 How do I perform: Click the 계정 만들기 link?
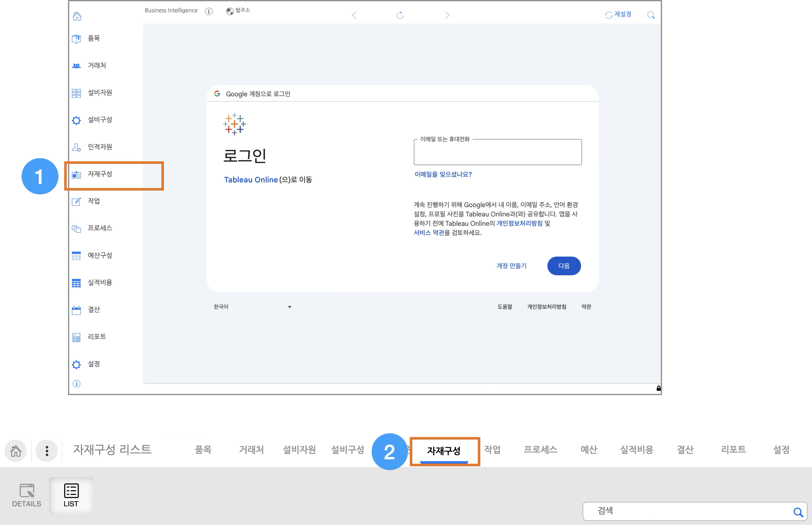pyautogui.click(x=511, y=266)
